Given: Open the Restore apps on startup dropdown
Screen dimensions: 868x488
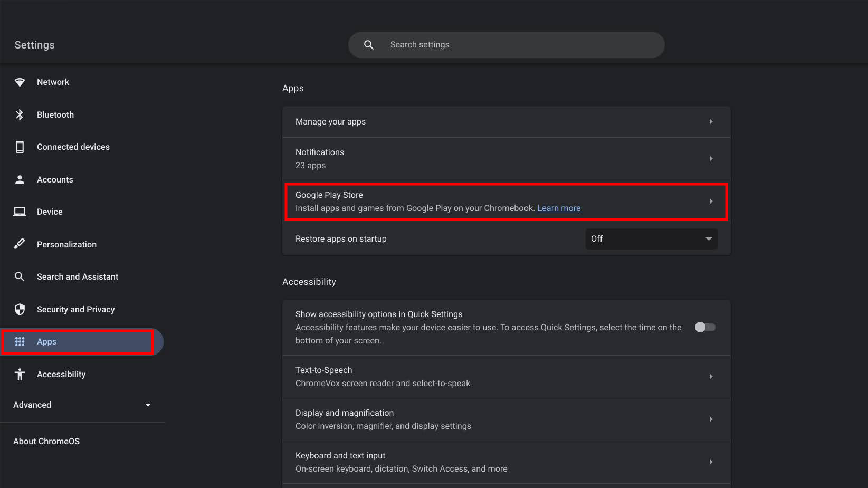Looking at the screenshot, I should 651,239.
